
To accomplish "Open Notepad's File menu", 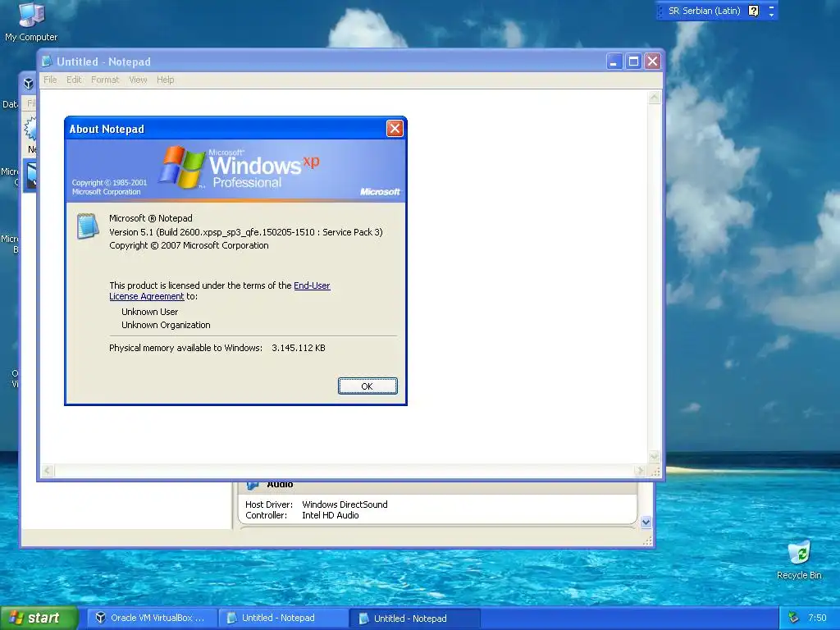I will [50, 80].
